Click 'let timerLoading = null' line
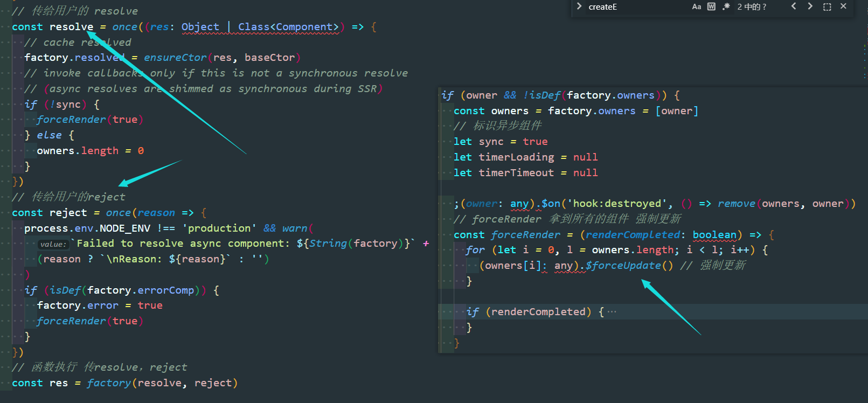 click(526, 157)
